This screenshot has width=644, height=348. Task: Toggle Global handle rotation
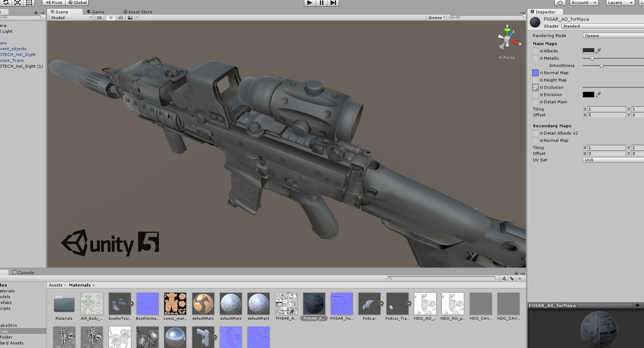point(77,3)
